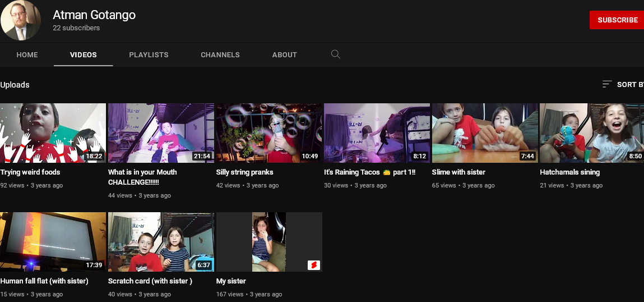This screenshot has width=644, height=302.
Task: Click the 'My sister' title link
Action: [x=231, y=281]
